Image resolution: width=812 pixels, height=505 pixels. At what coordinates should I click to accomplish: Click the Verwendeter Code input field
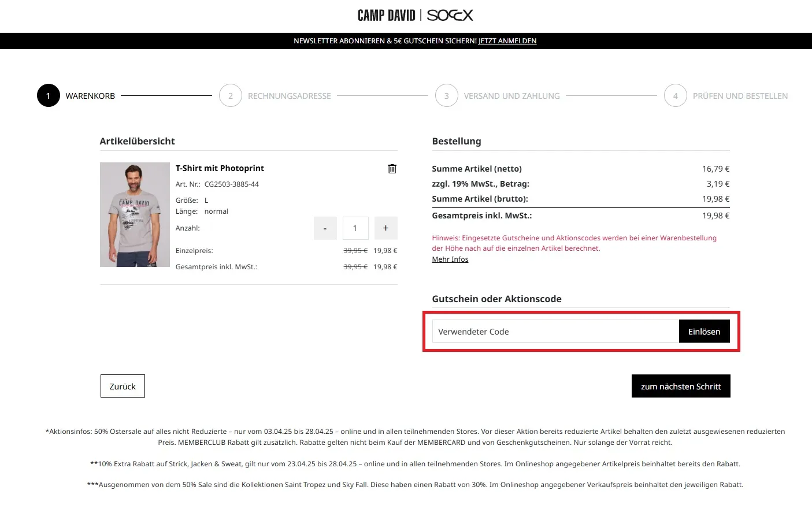[x=555, y=332]
